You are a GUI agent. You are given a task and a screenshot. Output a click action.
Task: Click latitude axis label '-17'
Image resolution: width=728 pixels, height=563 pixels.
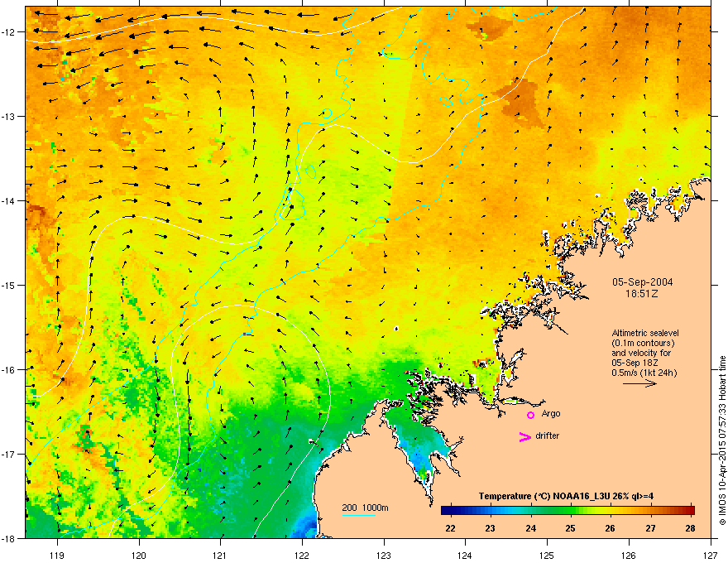pyautogui.click(x=8, y=454)
